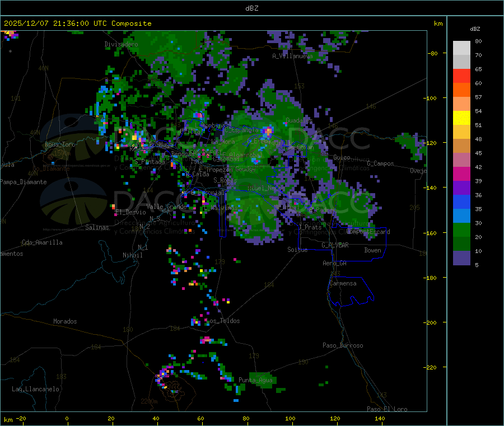Click the 'La_Nora' map label
Image resolution: width=504 pixels, height=426 pixels.
tap(223, 142)
